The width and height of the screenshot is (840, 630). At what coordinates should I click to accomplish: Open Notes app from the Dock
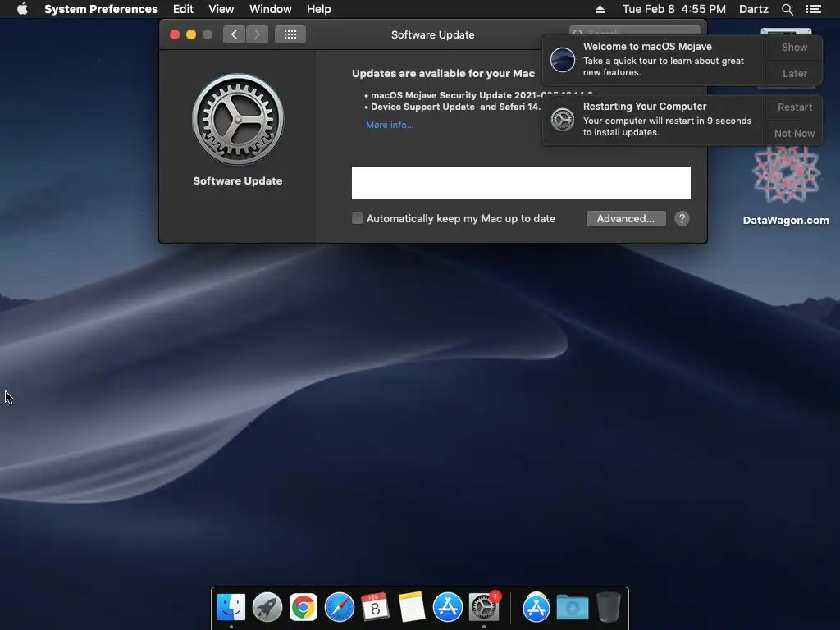[x=412, y=607]
